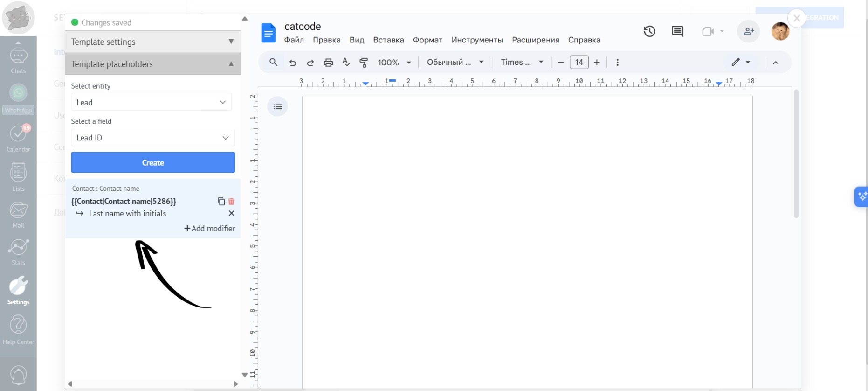This screenshot has width=868, height=391.
Task: Open the Вставка menu
Action: tap(388, 40)
